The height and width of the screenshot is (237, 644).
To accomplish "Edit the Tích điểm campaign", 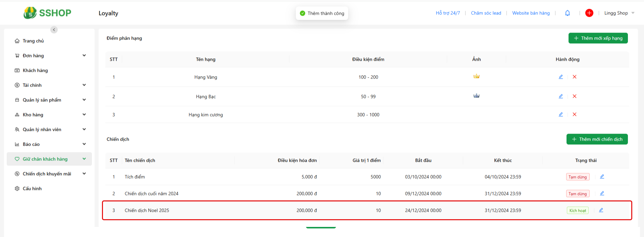I will 602,177.
